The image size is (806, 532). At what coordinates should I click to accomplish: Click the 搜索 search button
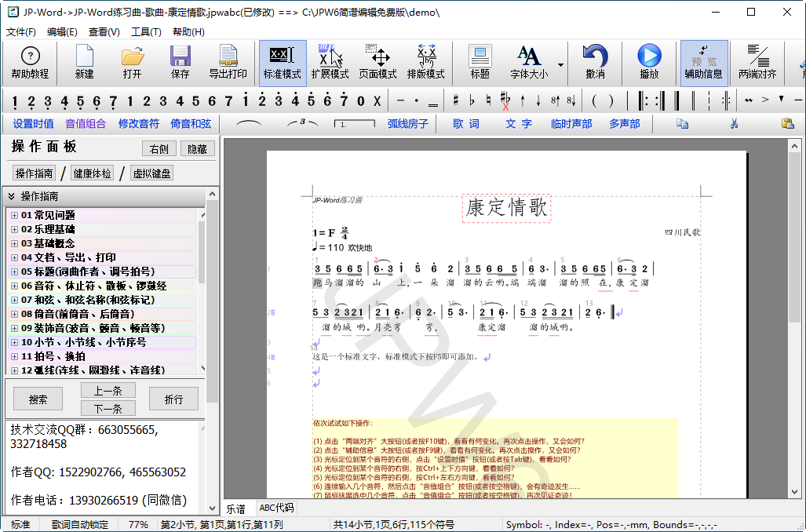point(38,399)
